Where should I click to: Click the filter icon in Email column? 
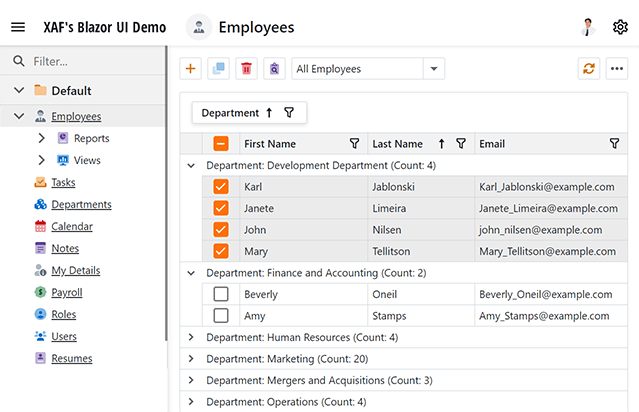click(x=615, y=144)
